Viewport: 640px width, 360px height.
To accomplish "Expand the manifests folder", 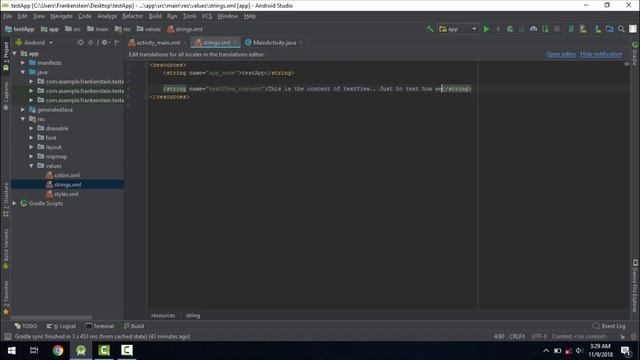I will (23, 63).
